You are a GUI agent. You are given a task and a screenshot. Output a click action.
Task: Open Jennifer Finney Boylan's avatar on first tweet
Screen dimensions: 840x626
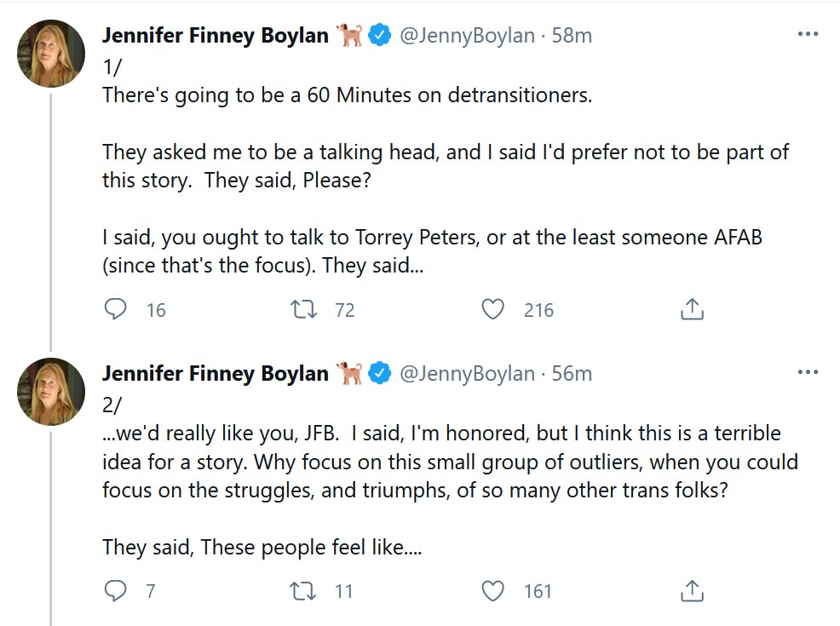51,54
